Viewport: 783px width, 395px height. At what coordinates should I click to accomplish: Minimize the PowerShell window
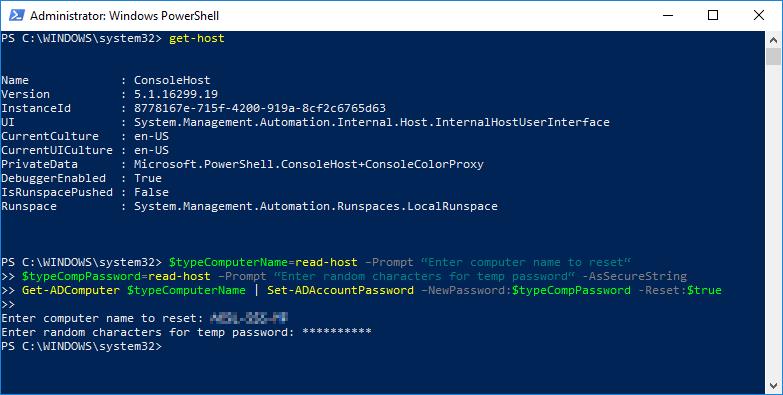(x=668, y=15)
